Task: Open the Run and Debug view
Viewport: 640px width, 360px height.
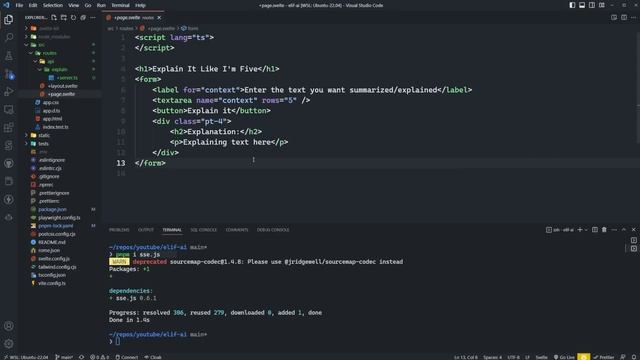Action: pos(9,91)
